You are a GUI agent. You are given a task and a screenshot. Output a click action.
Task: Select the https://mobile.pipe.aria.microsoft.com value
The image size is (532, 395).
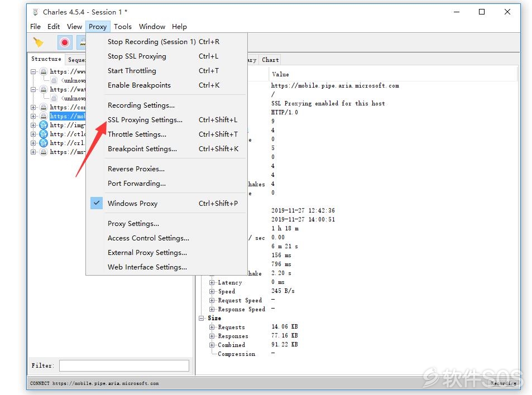(x=335, y=86)
